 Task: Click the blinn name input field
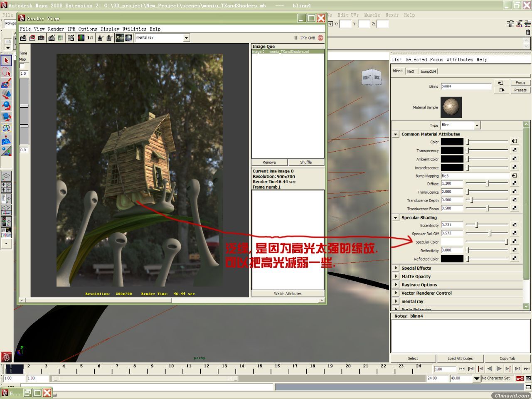click(466, 86)
